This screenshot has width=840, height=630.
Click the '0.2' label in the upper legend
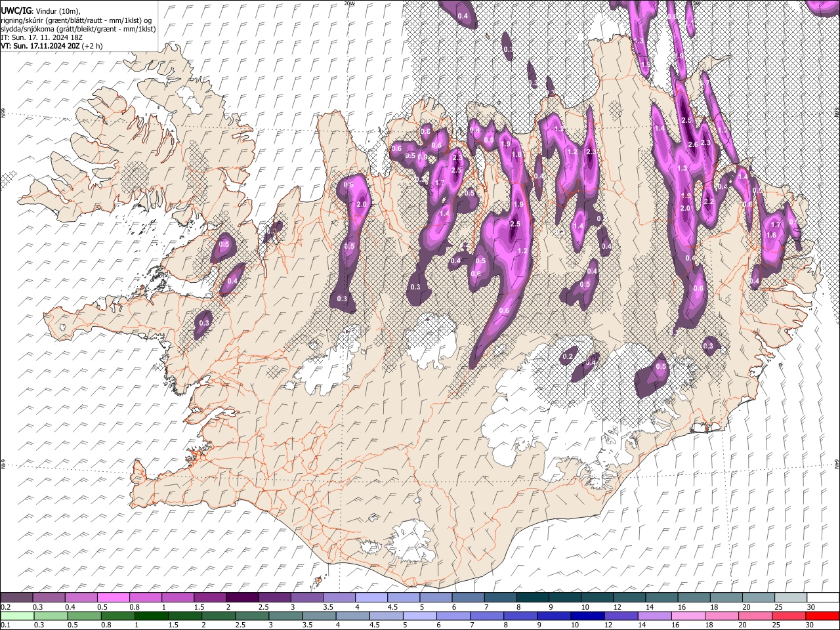click(x=5, y=607)
